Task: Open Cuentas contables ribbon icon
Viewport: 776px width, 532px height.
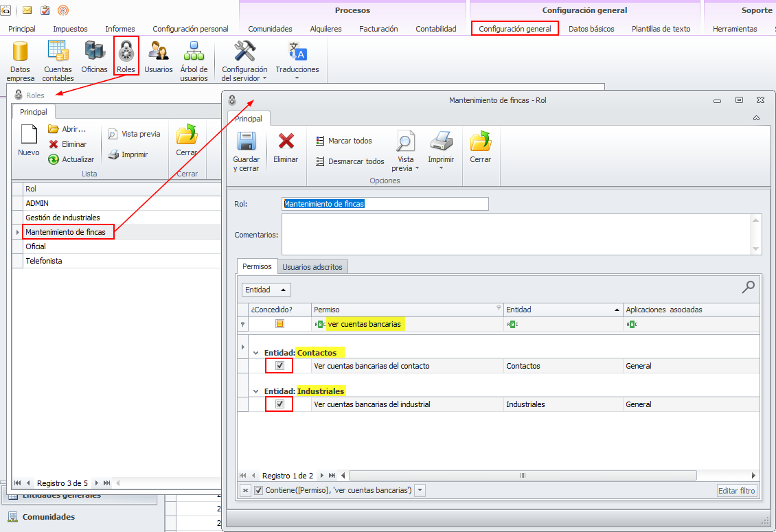Action: (x=58, y=61)
